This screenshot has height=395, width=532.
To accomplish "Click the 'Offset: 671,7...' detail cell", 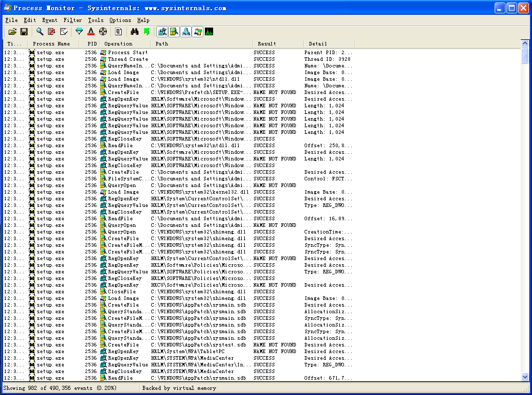I will click(328, 378).
